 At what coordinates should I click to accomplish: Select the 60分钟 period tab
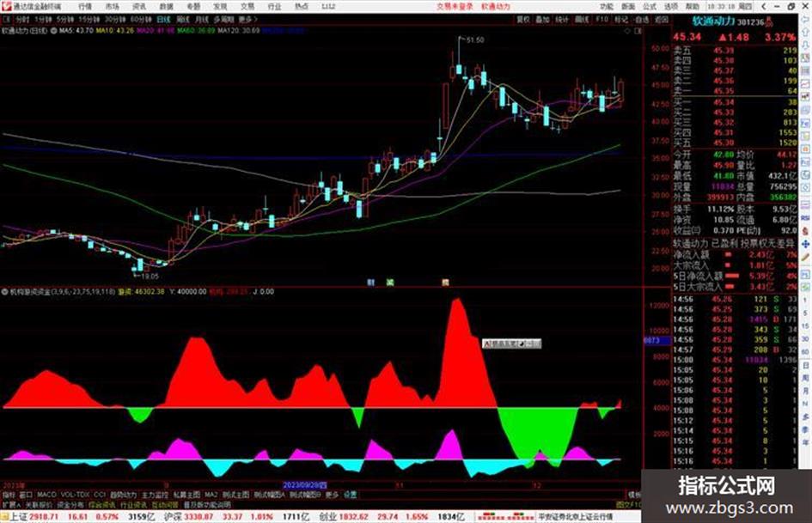tap(140, 20)
